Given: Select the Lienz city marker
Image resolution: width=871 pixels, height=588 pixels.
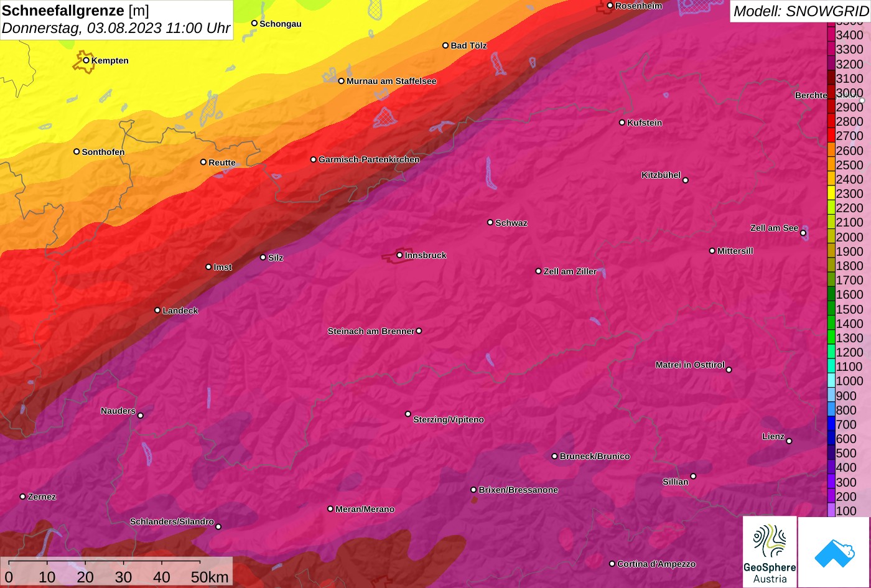Looking at the screenshot, I should [789, 441].
